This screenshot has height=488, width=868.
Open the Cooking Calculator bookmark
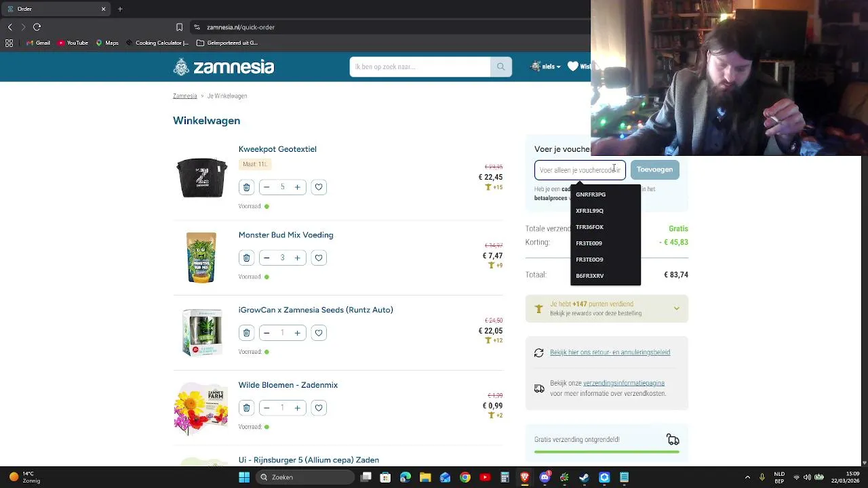point(157,43)
